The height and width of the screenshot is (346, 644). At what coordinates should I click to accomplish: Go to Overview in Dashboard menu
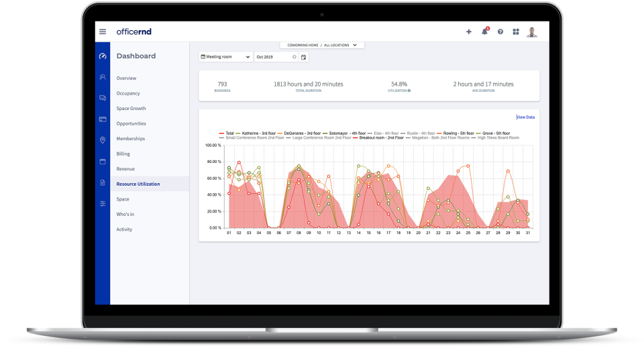click(126, 78)
